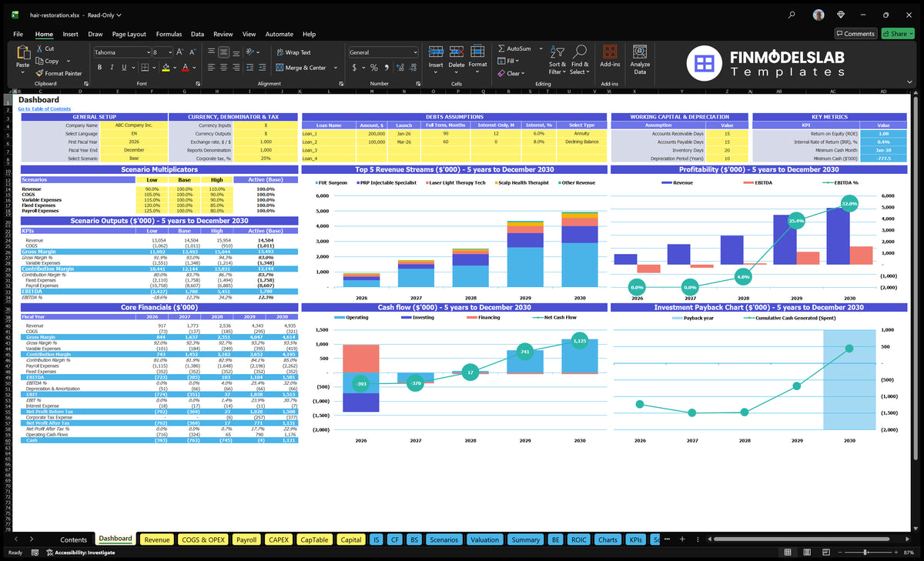The image size is (924, 561).
Task: Click Increase Decimal icon
Action: point(399,68)
